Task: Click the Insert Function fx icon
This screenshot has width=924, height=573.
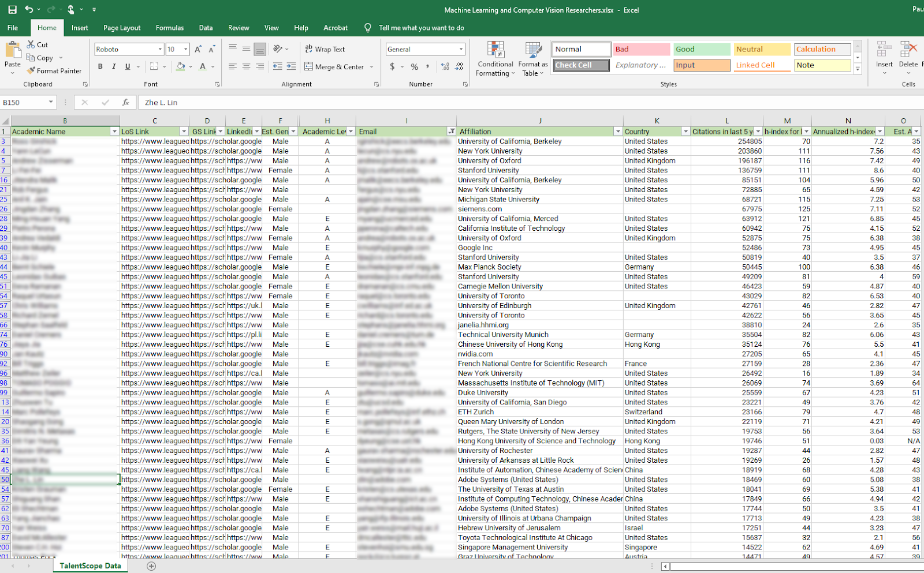Action: coord(125,103)
